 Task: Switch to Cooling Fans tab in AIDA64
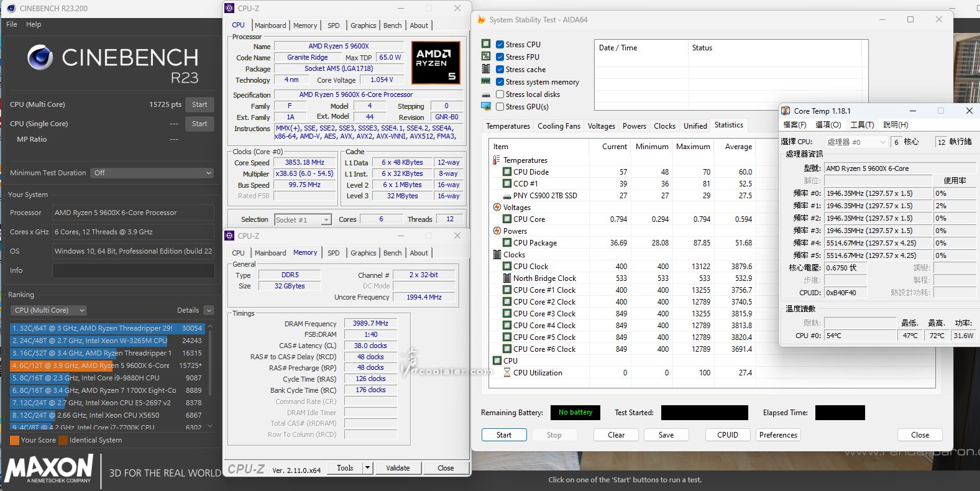(x=559, y=126)
